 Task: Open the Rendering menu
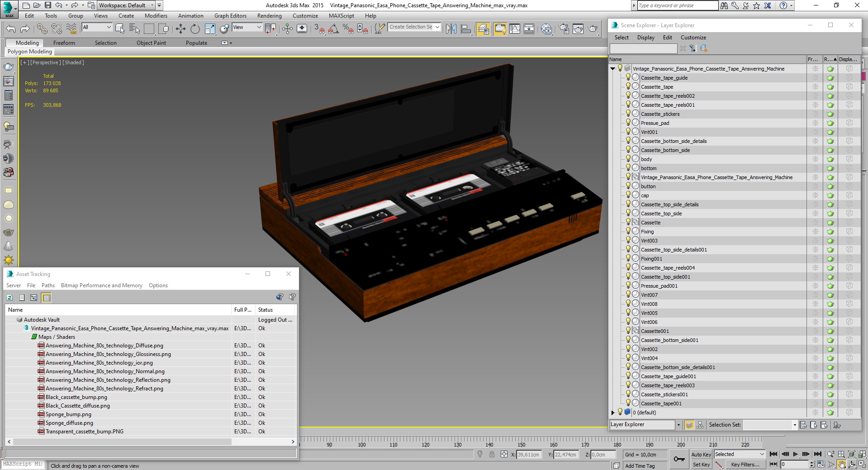tap(270, 16)
